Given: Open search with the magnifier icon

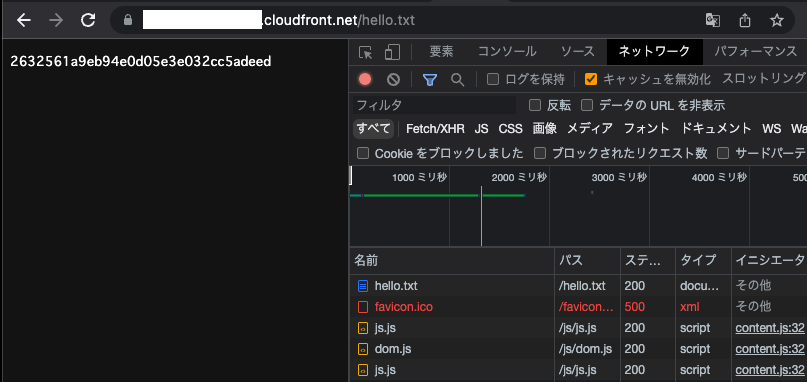Looking at the screenshot, I should click(x=457, y=79).
